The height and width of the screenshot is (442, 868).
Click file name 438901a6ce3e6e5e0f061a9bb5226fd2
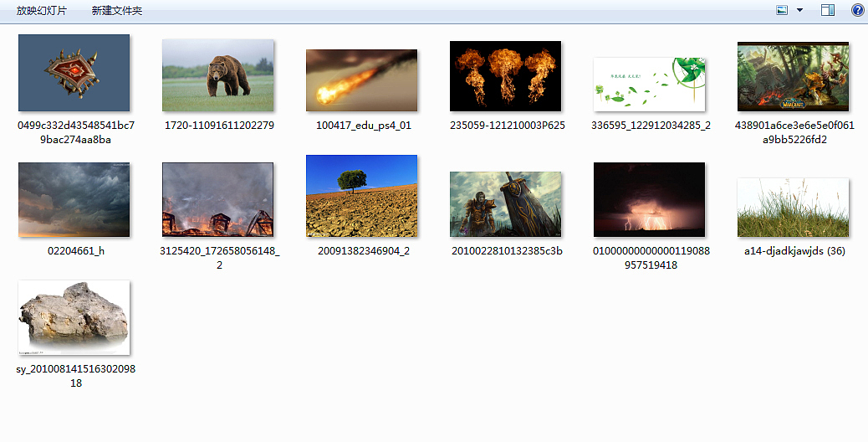click(x=795, y=132)
